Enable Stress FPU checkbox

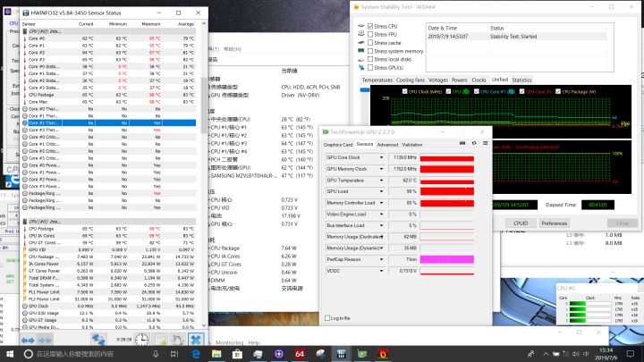click(370, 35)
